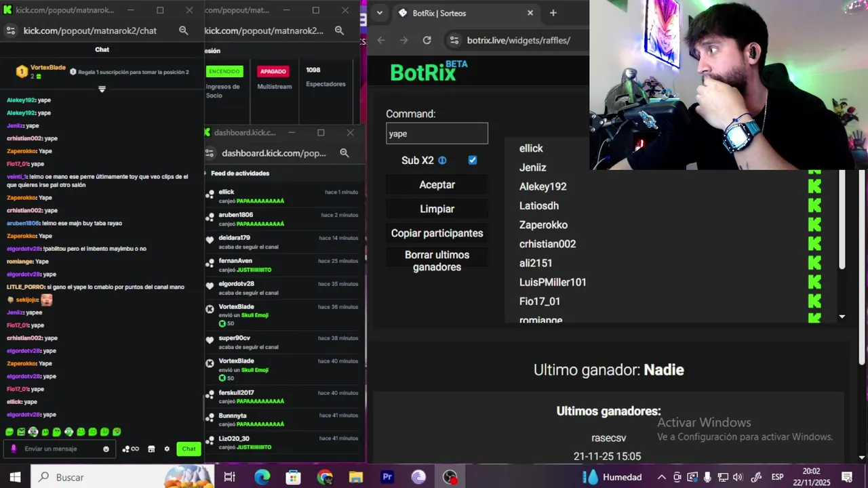Viewport: 868px width, 488px height.
Task: Click Copiar participantes
Action: 437,233
